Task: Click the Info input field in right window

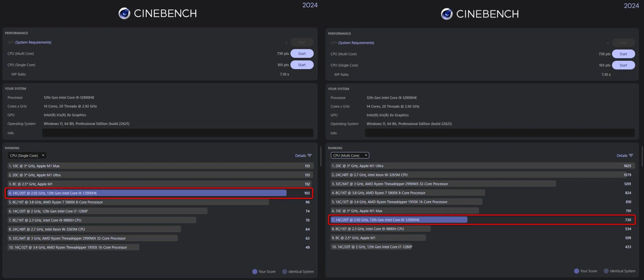Action: point(500,133)
